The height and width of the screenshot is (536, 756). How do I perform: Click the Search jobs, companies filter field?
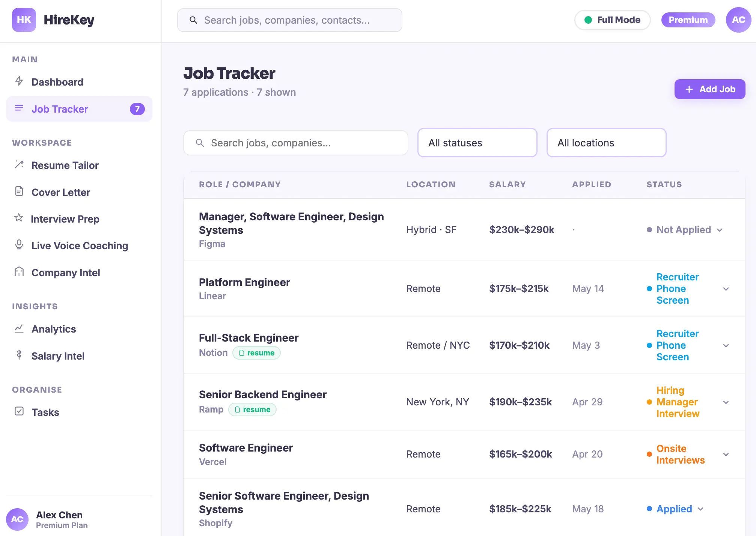point(296,143)
